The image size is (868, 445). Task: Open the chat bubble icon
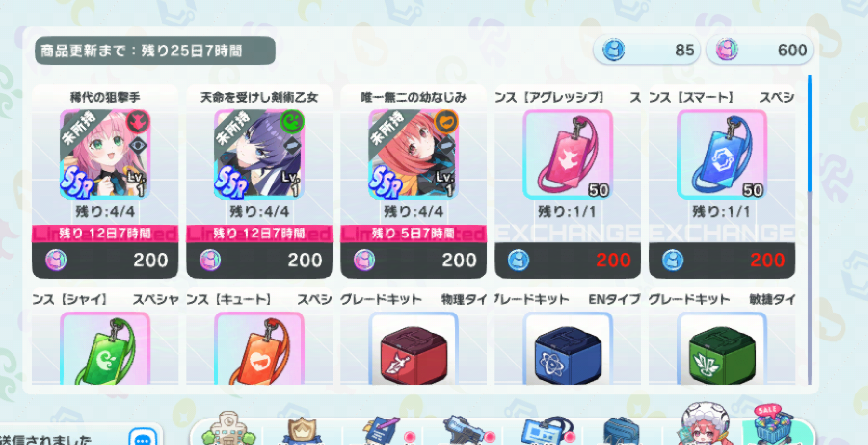(143, 437)
